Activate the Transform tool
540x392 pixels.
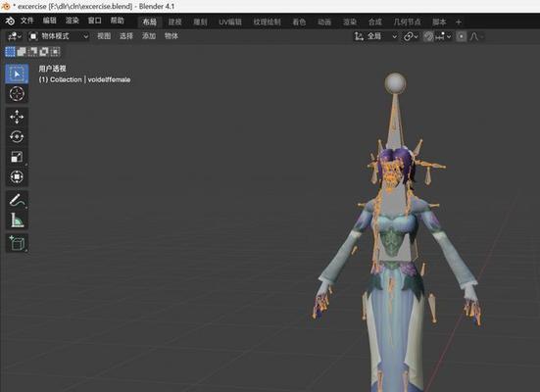coord(17,176)
